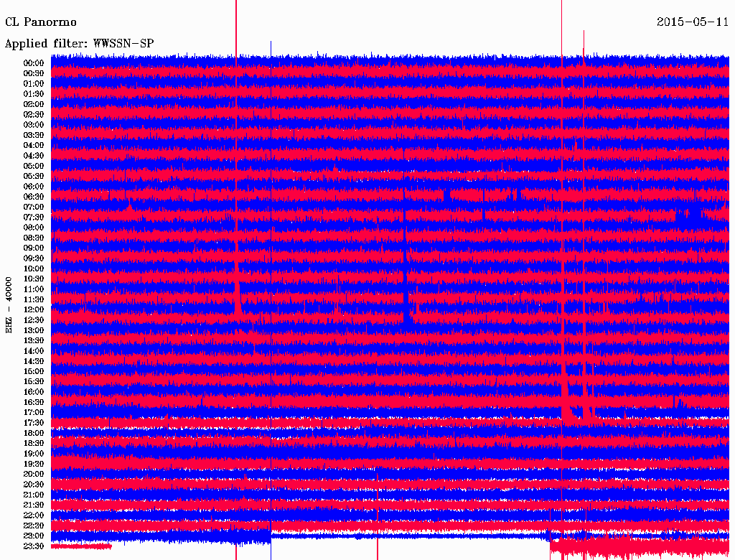Select the 09:30 time label

[x=34, y=258]
